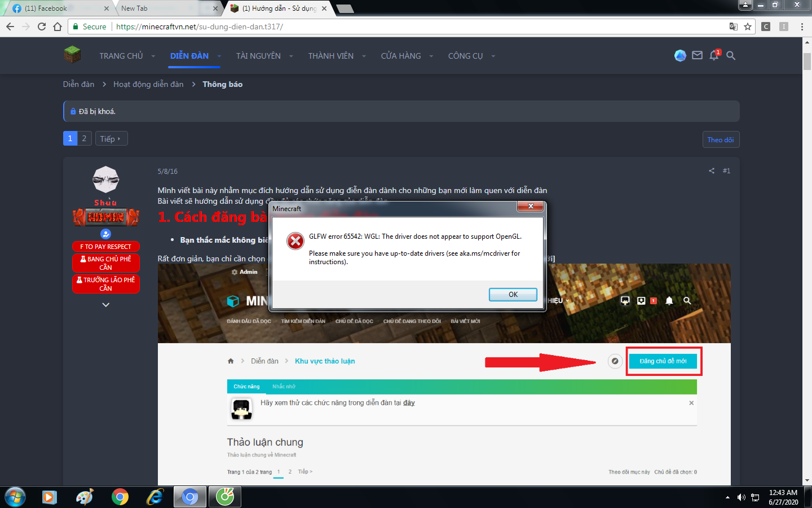Show hidden system tray icons

point(727,497)
